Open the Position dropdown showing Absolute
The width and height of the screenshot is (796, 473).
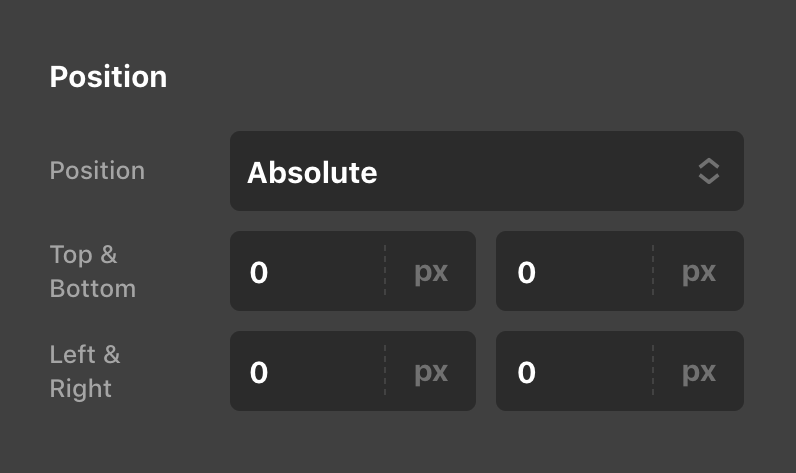[486, 171]
